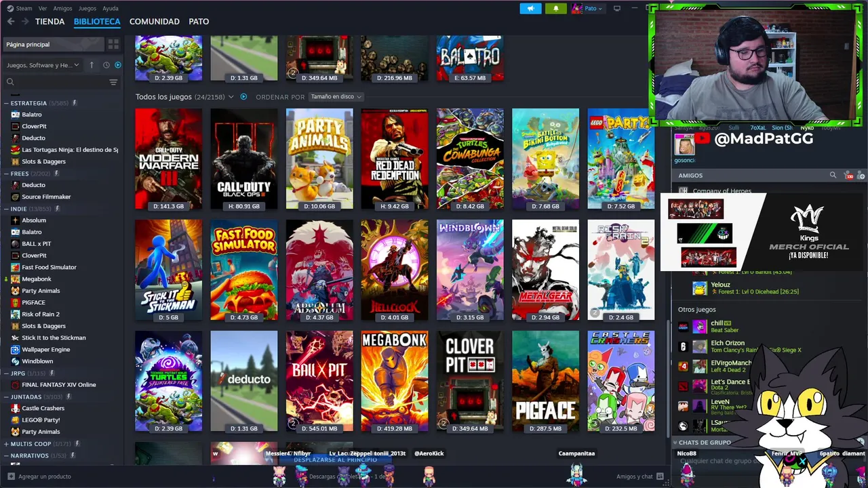Expand the MULTIS COOP collection
Screen dimensions: 868x488
[x=6, y=444]
